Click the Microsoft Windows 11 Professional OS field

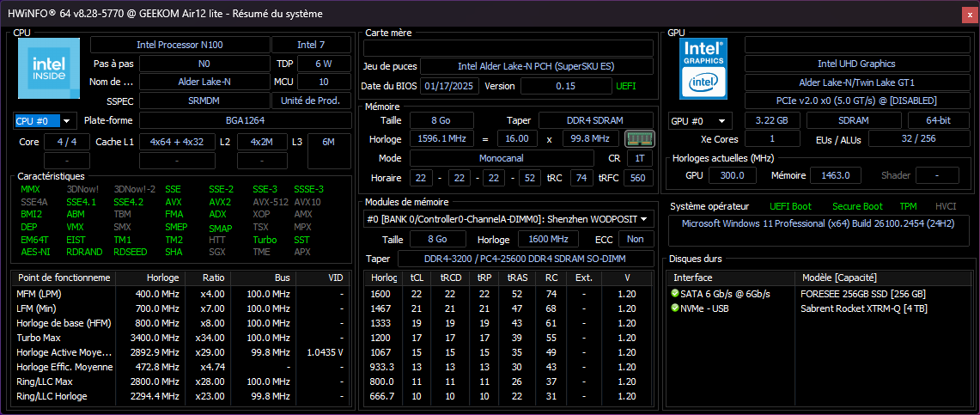820,230
